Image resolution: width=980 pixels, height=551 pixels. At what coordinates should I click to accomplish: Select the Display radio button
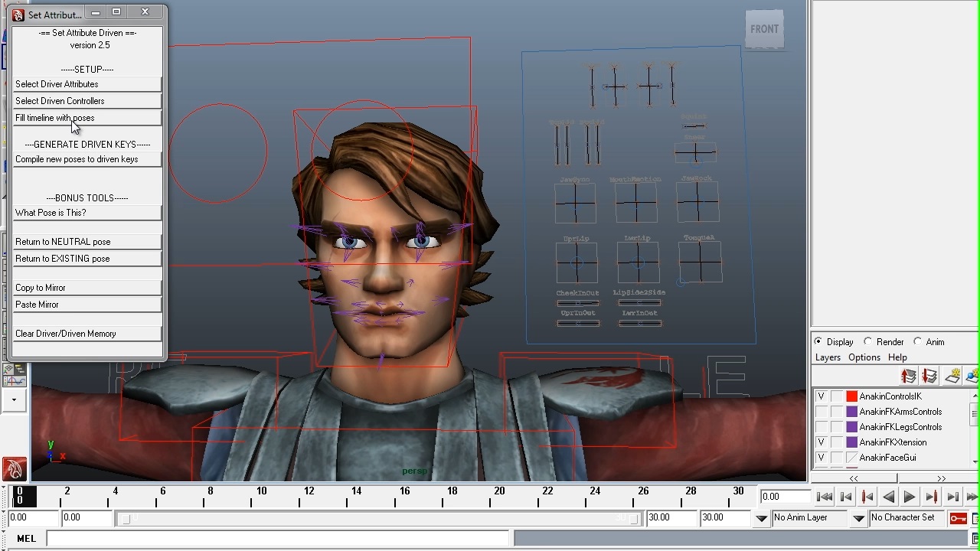pos(818,342)
